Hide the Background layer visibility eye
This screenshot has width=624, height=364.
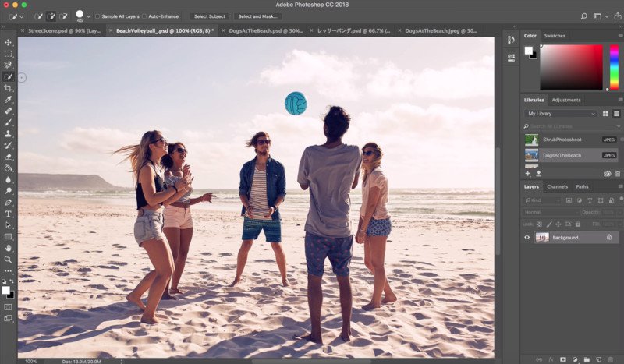527,238
